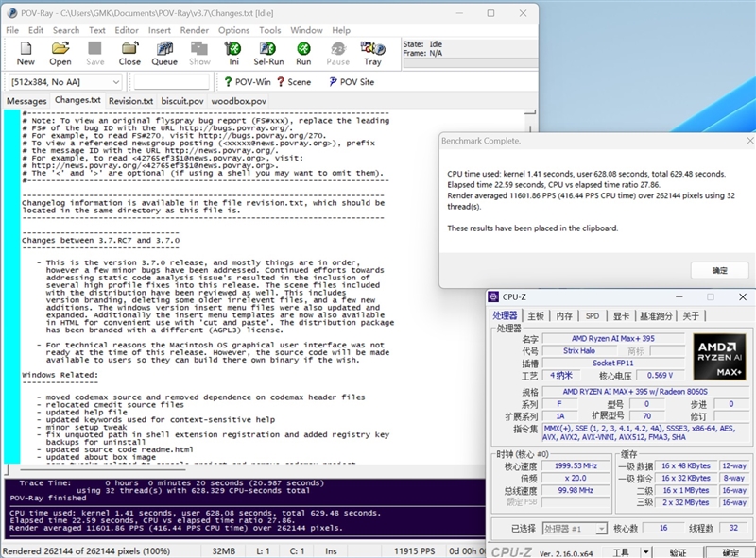Click the POV Site link
Viewport: 756px width, 558px height.
pyautogui.click(x=352, y=82)
